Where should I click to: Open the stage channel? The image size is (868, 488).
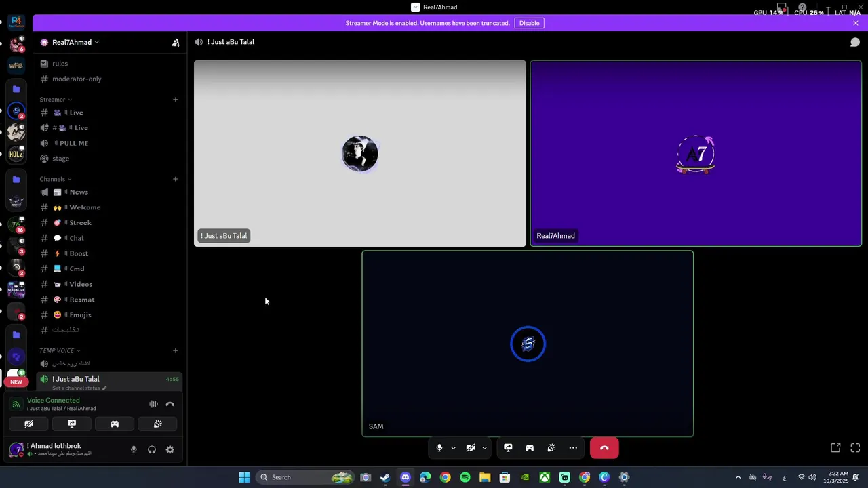(109, 159)
